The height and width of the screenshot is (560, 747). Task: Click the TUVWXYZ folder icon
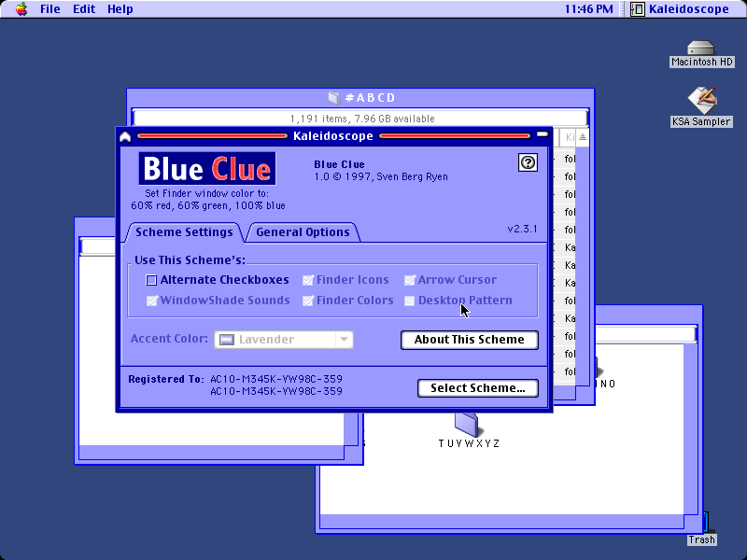[x=467, y=425]
